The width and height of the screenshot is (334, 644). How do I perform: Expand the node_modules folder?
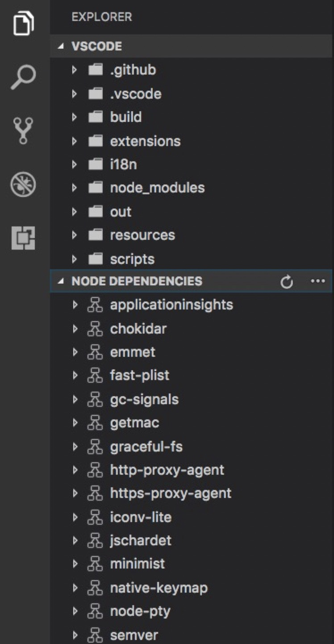click(74, 188)
